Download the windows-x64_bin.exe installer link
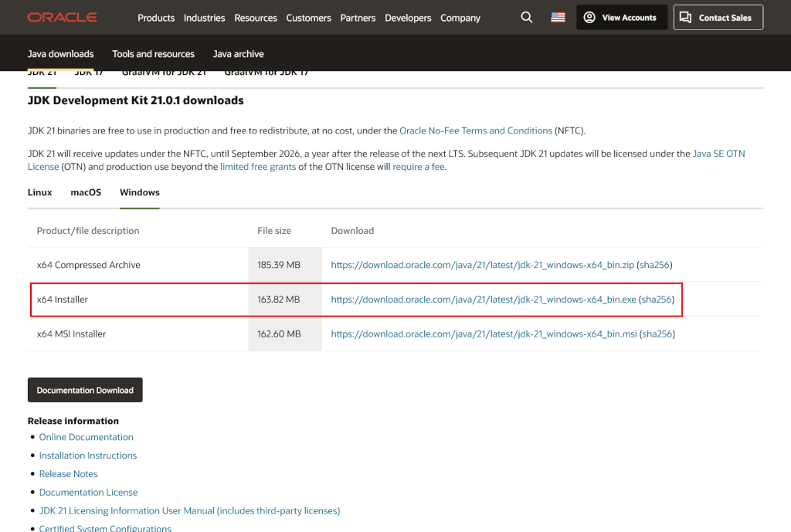Viewport: 791px width, 532px height. (x=484, y=300)
